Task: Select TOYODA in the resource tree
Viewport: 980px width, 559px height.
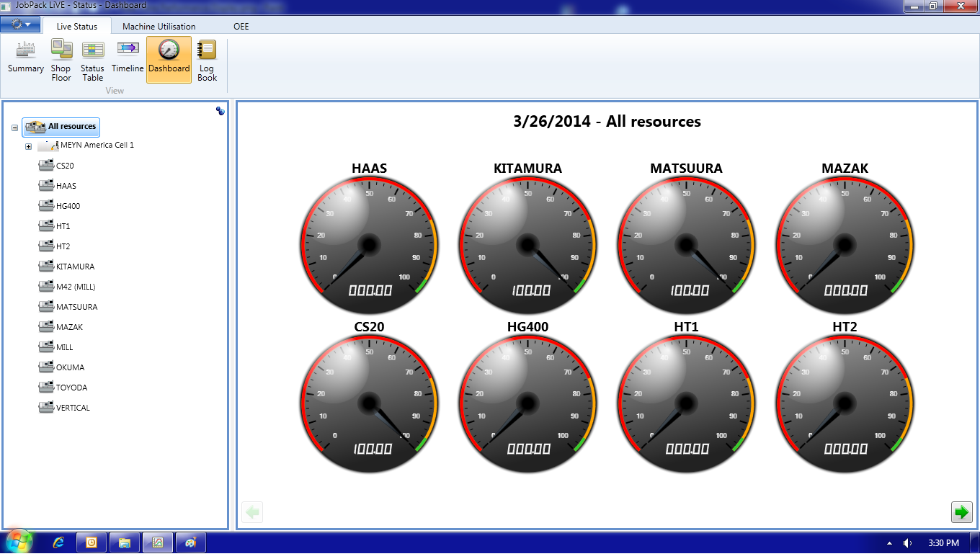Action: [x=63, y=388]
